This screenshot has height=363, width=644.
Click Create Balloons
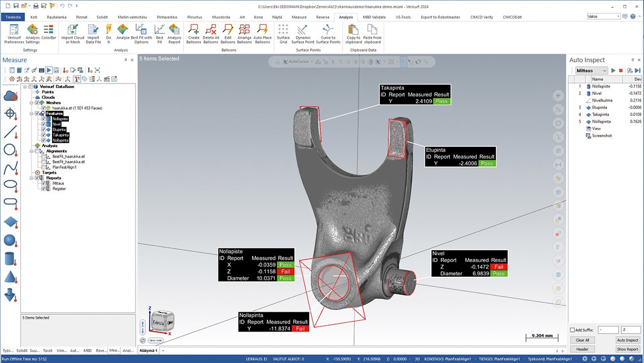(x=193, y=34)
